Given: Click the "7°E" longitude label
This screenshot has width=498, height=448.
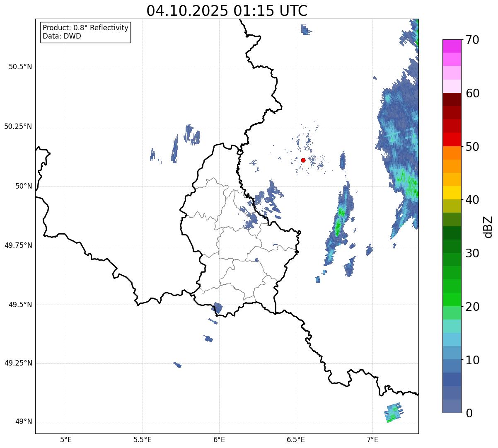Looking at the screenshot, I should point(372,439).
